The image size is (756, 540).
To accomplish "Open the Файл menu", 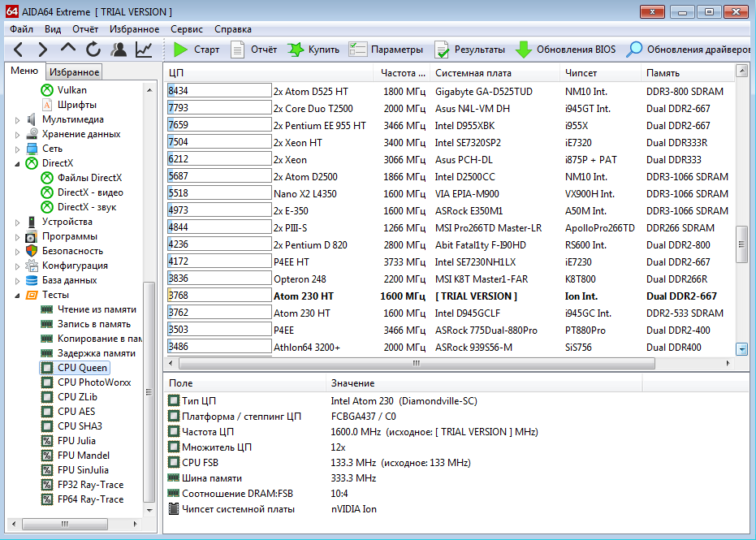I will click(x=21, y=29).
